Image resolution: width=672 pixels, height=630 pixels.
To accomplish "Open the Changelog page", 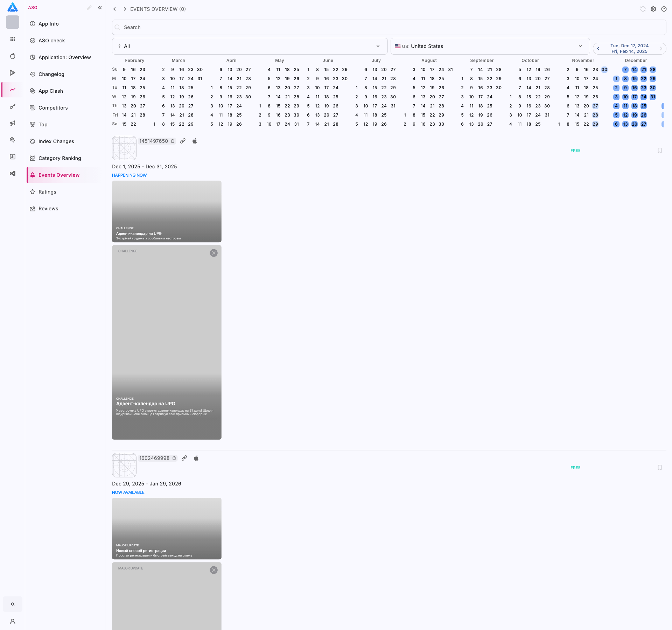I will point(63,74).
